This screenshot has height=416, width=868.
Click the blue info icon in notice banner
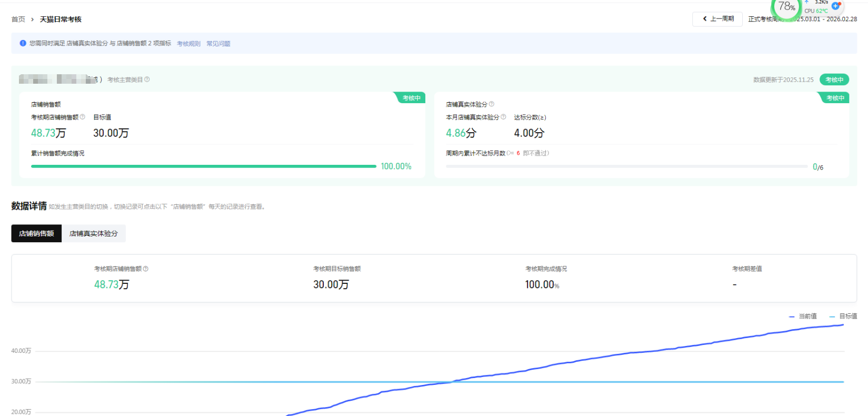(x=23, y=43)
